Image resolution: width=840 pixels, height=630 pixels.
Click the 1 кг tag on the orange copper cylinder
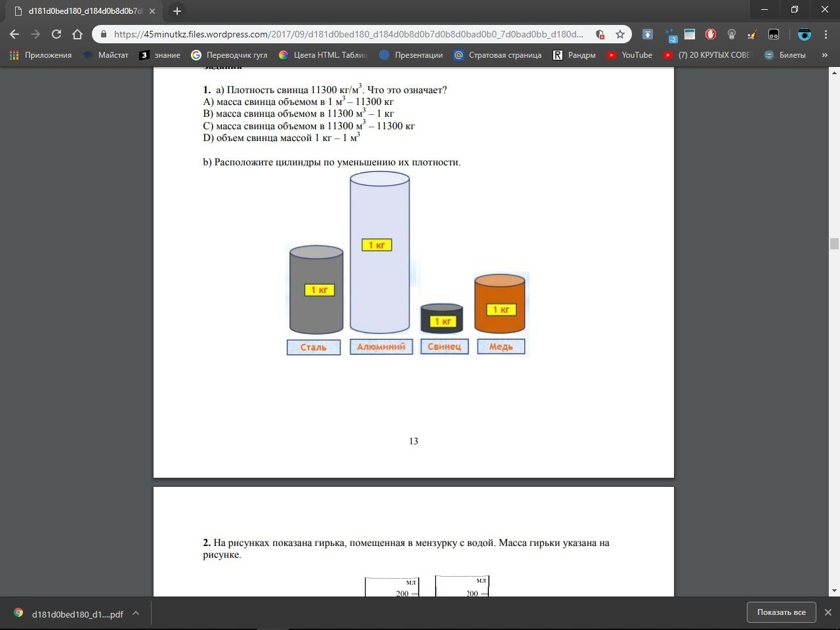pos(501,309)
